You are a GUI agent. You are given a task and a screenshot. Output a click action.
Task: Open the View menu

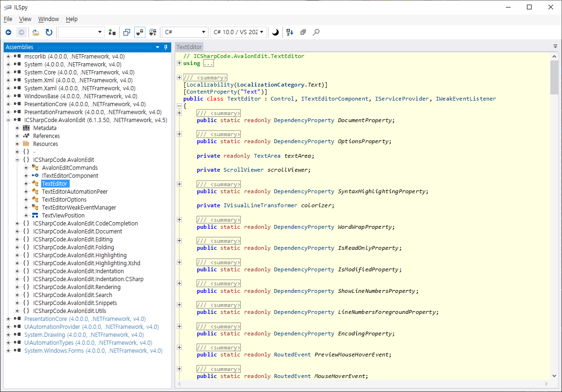coord(25,19)
